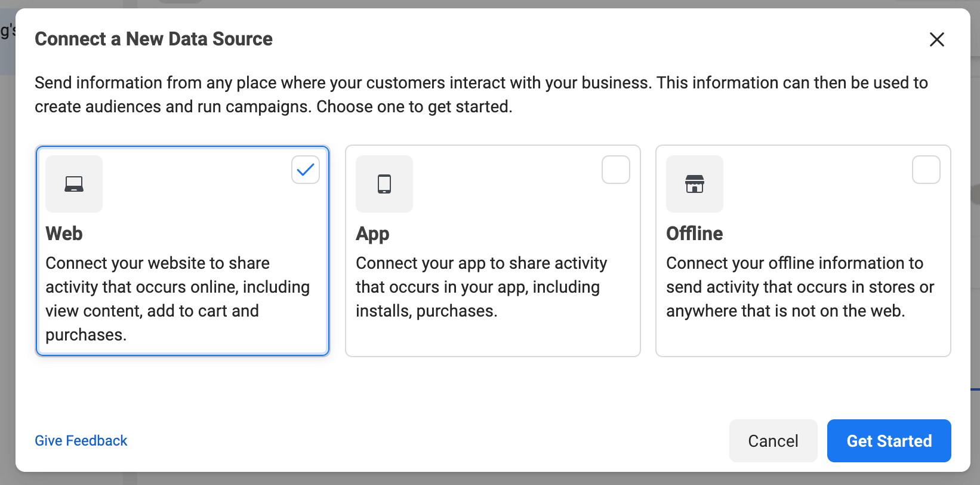This screenshot has height=485, width=980.
Task: Click the 'Connect your offline information' description
Action: click(800, 287)
